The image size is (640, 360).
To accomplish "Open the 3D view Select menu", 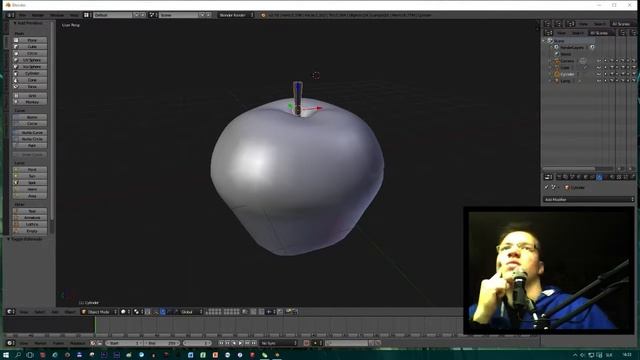I will click(39, 312).
